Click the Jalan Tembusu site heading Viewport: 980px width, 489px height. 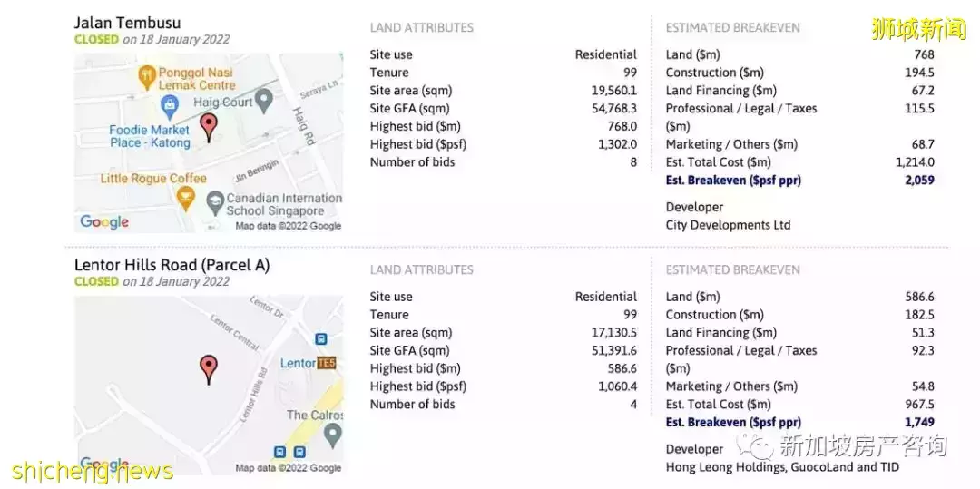pos(127,23)
